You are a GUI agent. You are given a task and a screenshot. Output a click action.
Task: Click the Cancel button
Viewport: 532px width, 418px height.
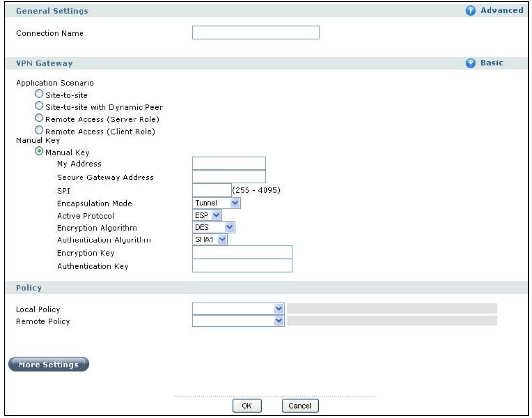[x=300, y=406]
